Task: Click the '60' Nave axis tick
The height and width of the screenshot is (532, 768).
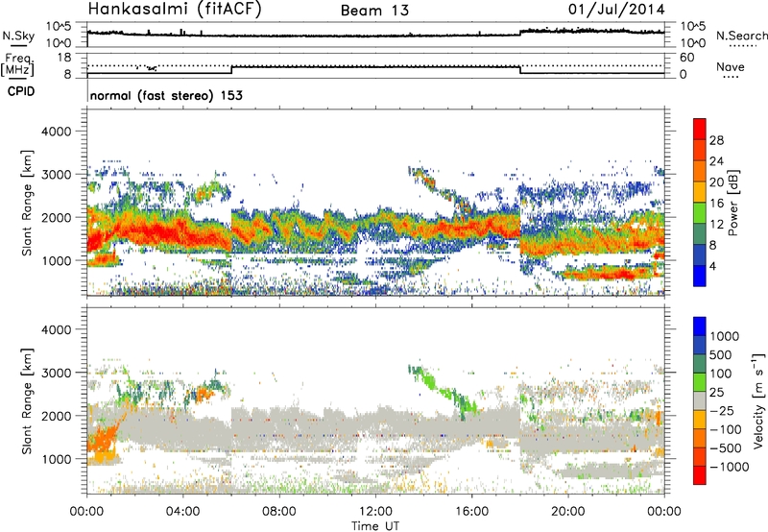Action: click(x=686, y=58)
